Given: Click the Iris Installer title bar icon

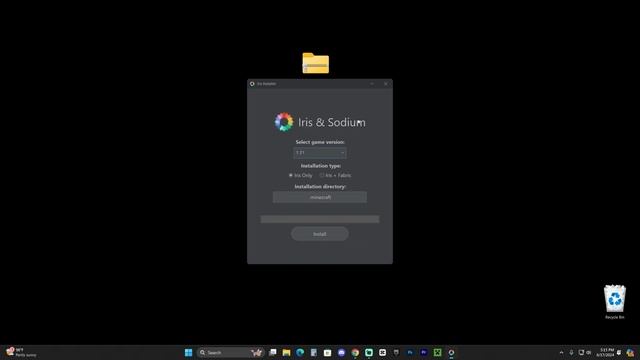Looking at the screenshot, I should click(x=252, y=84).
